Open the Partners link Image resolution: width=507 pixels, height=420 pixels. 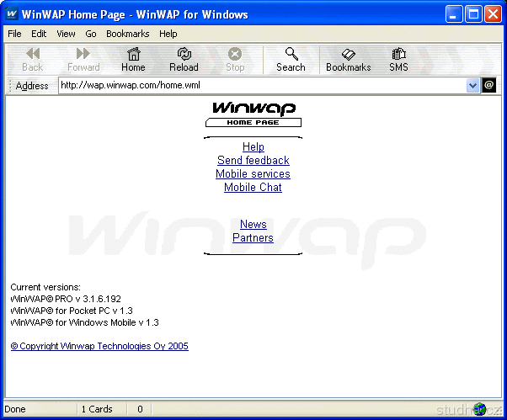[253, 238]
